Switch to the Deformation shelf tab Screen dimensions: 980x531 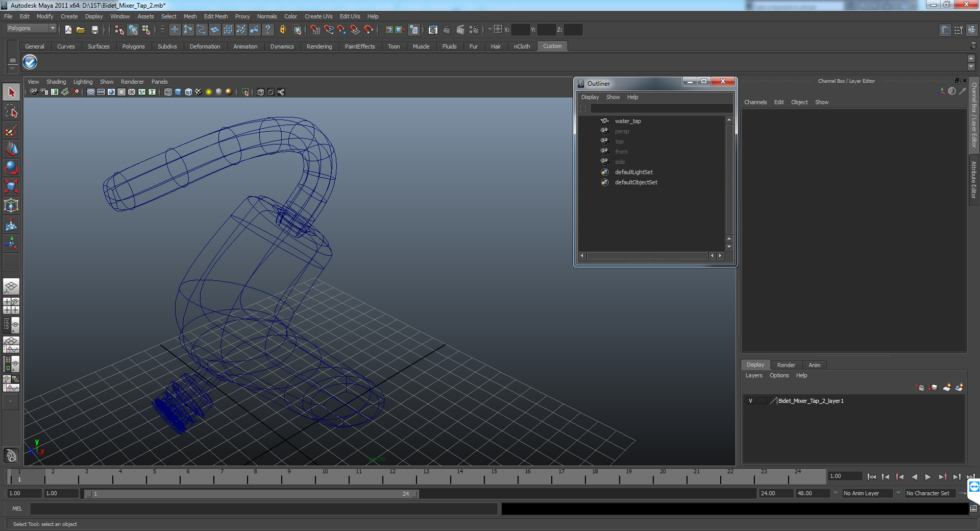[205, 46]
